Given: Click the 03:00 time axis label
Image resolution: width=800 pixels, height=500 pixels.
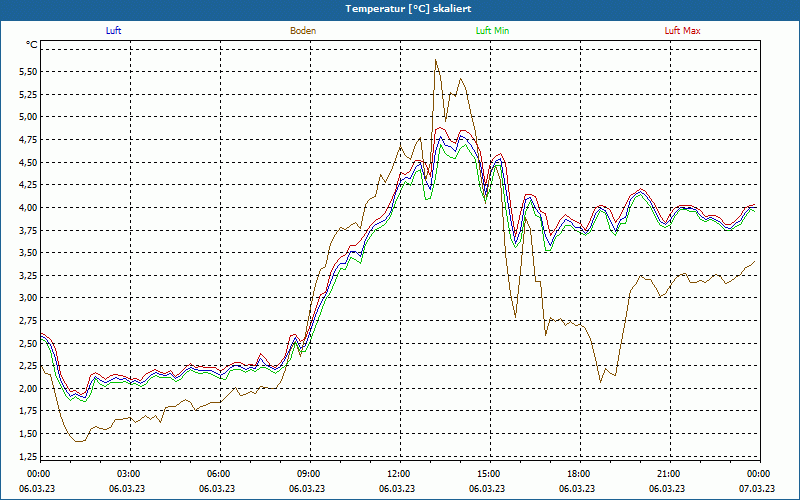Looking at the screenshot, I should pos(129,474).
